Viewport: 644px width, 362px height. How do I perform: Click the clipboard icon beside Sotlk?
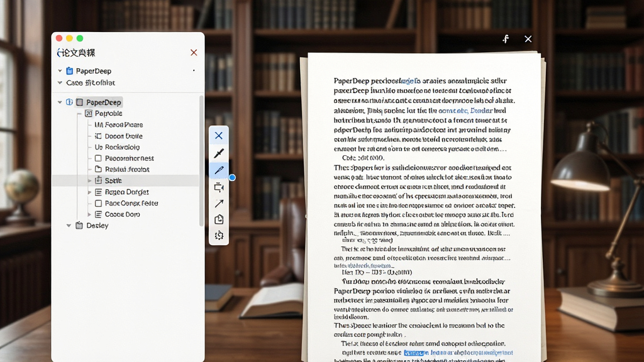click(98, 180)
